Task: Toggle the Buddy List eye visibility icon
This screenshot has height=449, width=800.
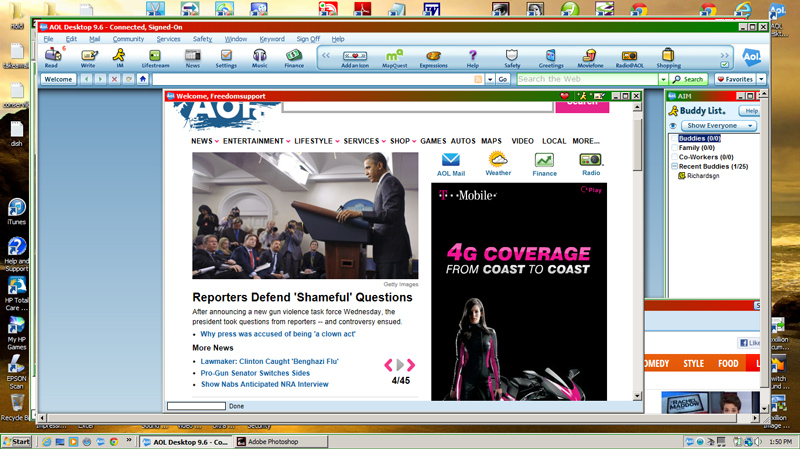Action: pos(673,126)
